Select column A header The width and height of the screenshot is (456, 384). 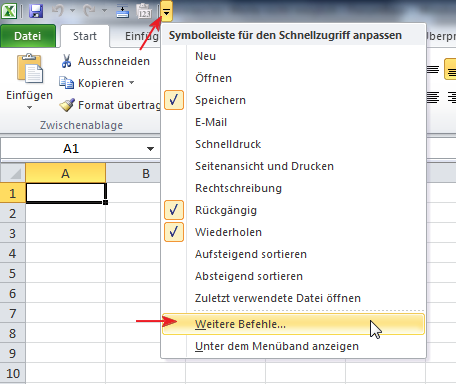pyautogui.click(x=66, y=173)
